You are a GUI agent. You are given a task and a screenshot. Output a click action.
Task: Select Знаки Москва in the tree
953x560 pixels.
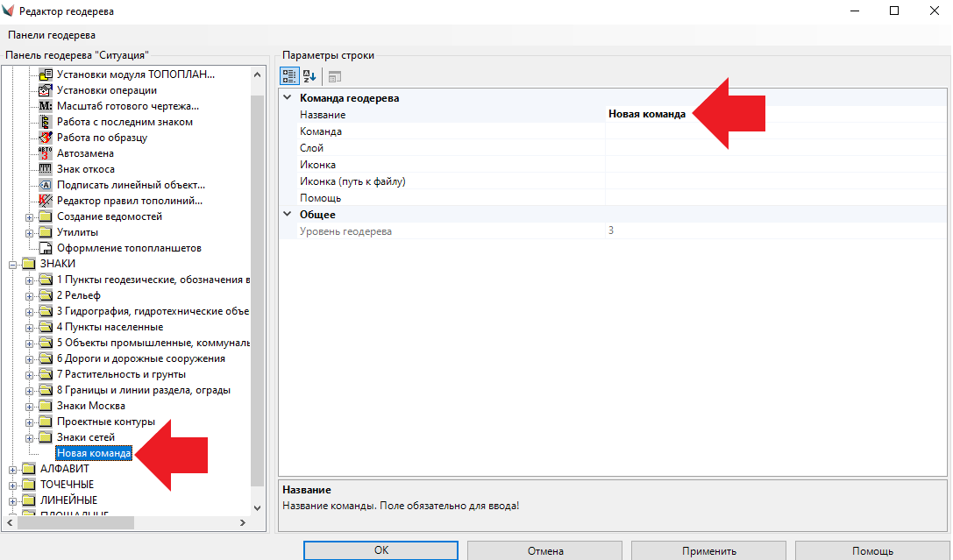90,406
